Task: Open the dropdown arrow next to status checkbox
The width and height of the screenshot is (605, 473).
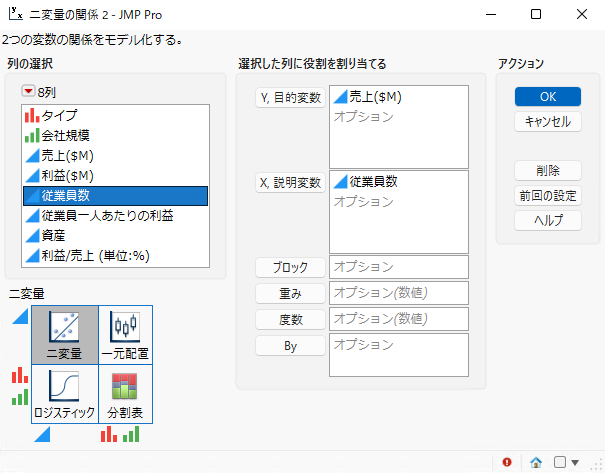Action: pyautogui.click(x=575, y=462)
